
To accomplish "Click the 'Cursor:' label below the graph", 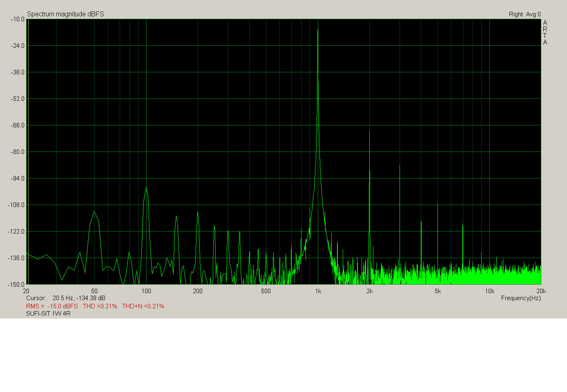I will point(36,298).
